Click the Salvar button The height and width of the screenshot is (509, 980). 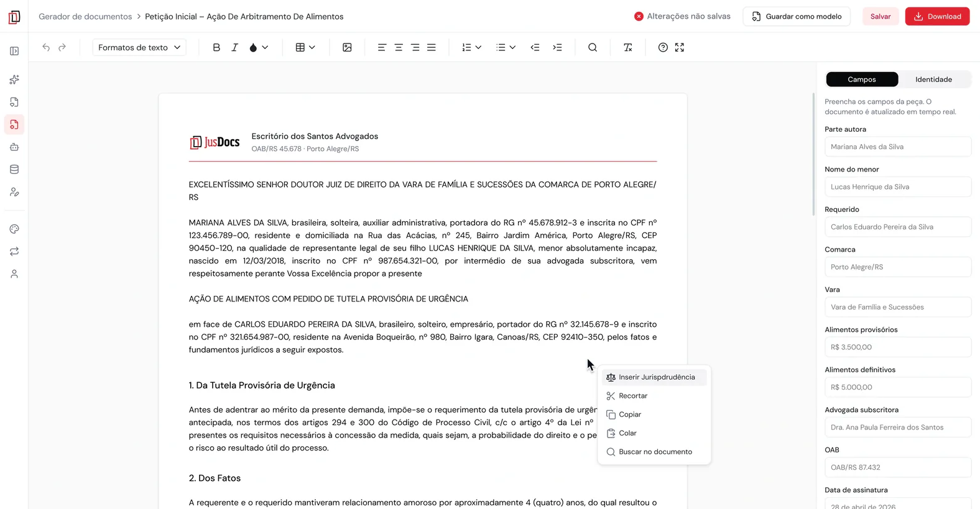(881, 17)
